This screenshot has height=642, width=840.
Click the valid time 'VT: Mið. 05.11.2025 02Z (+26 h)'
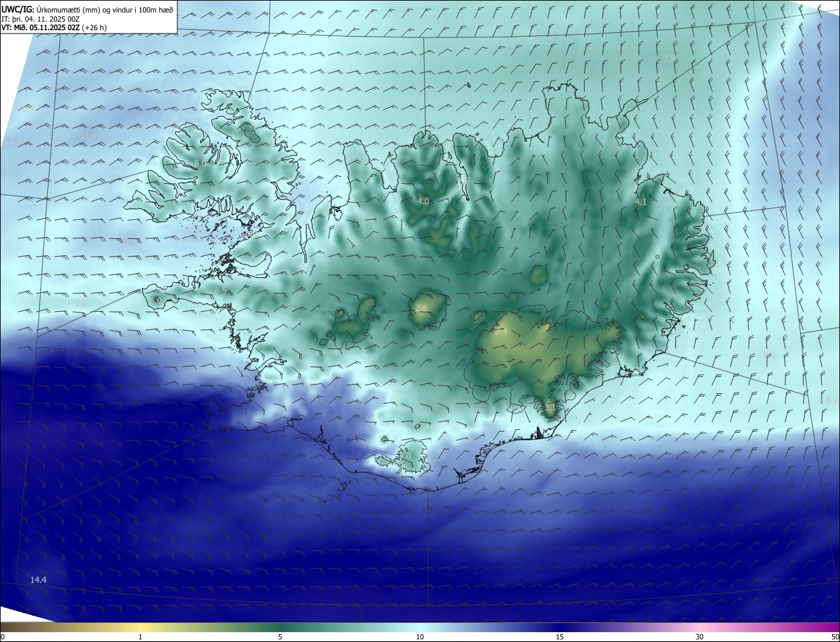pos(54,28)
